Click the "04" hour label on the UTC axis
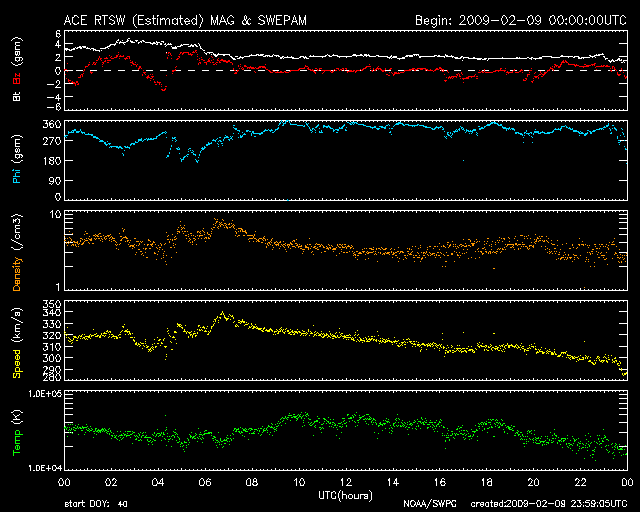640x512 pixels. coord(158,483)
